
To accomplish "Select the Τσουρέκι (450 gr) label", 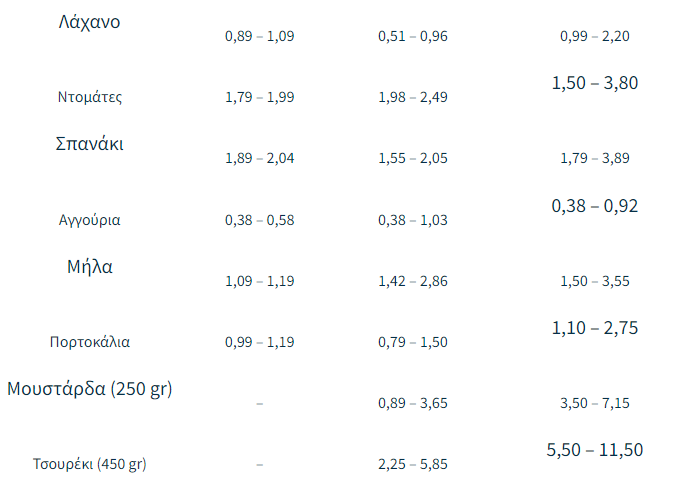I will click(x=90, y=464).
